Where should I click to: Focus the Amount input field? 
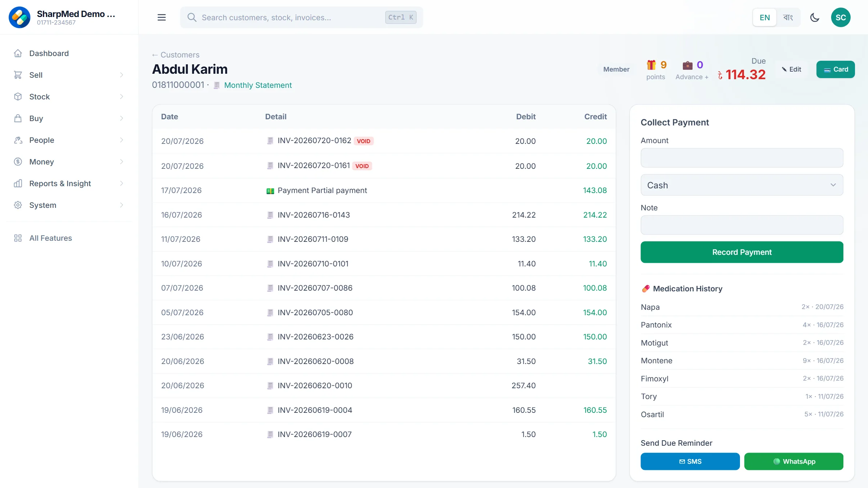pyautogui.click(x=742, y=158)
